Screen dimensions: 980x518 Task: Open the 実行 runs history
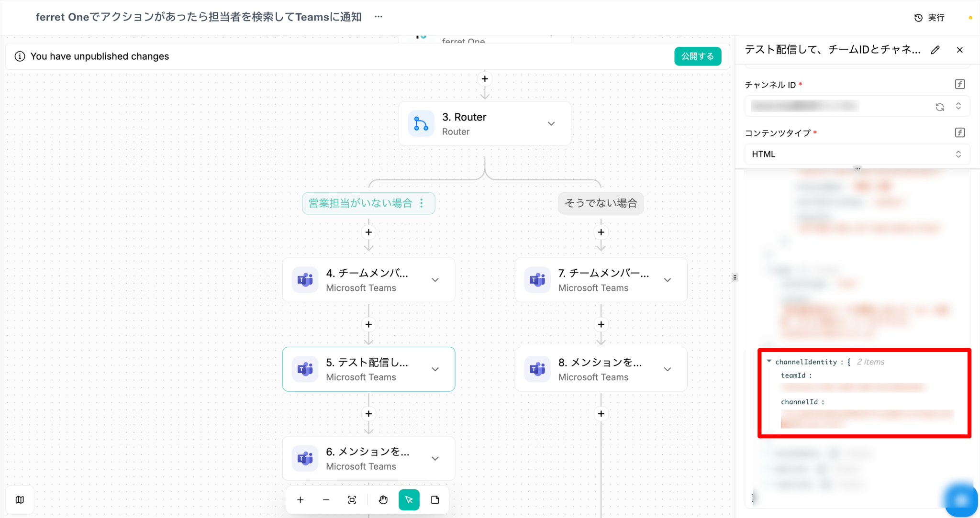point(929,18)
